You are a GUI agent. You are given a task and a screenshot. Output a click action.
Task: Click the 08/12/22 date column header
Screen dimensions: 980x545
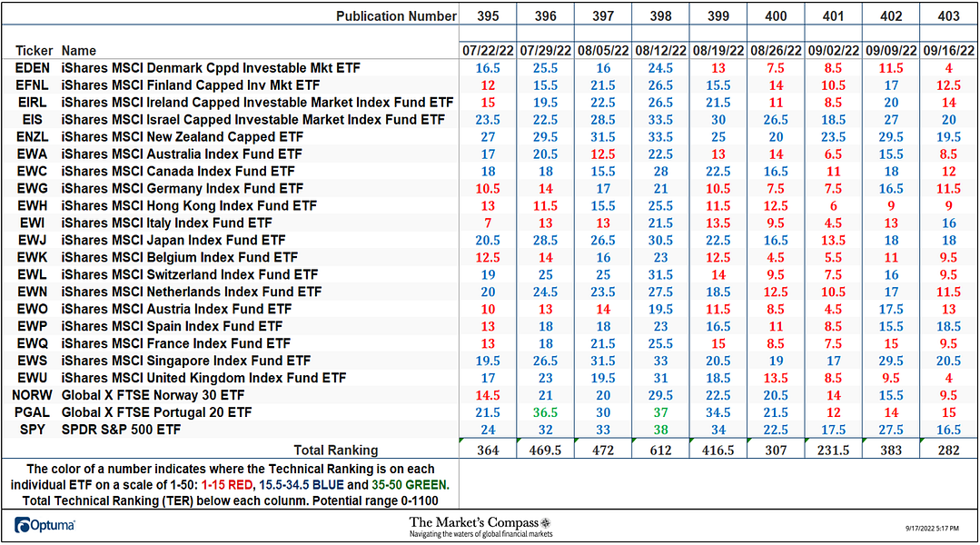tap(660, 51)
